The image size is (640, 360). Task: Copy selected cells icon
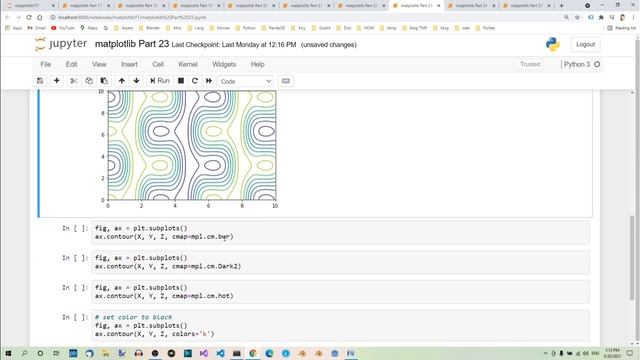(89, 81)
